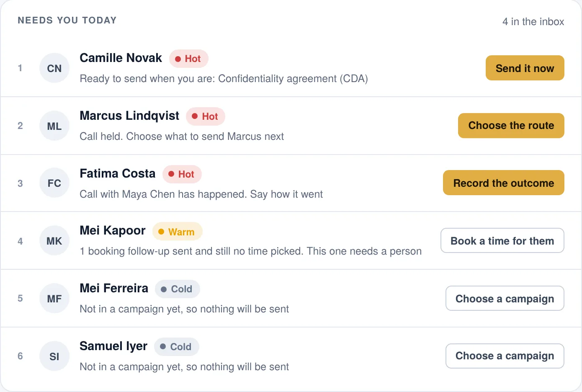582x392 pixels.
Task: Open Fatima Costa's name link
Action: [118, 173]
